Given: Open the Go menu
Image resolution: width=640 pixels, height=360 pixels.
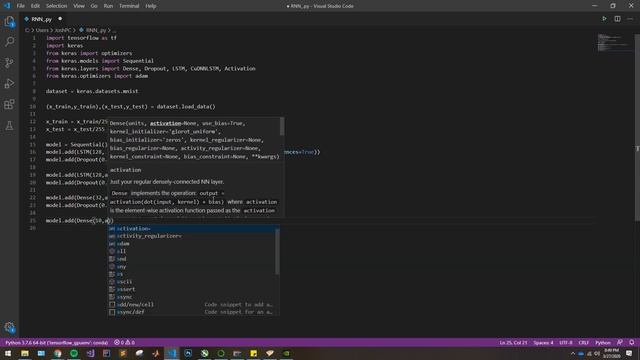Looking at the screenshot, I should [x=94, y=6].
